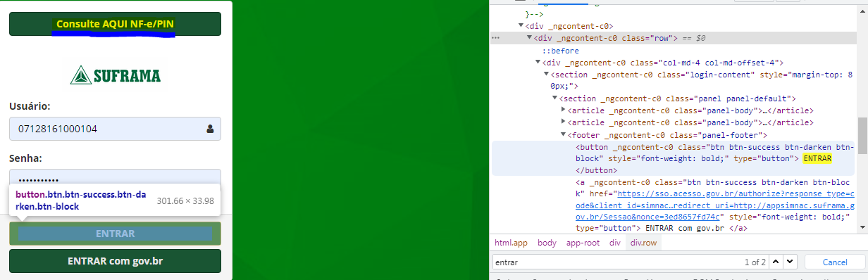The height and width of the screenshot is (280, 868).
Task: Expand the first article panel-body node
Action: (563, 110)
